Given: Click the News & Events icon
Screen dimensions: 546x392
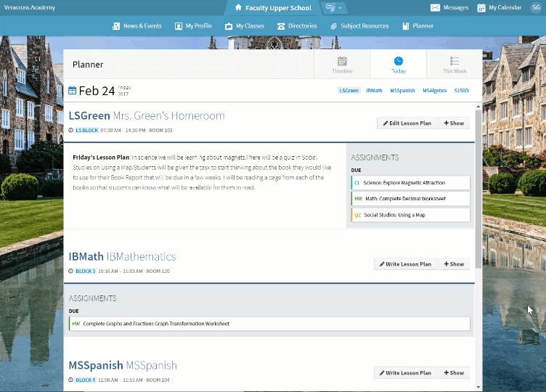Looking at the screenshot, I should coord(116,26).
